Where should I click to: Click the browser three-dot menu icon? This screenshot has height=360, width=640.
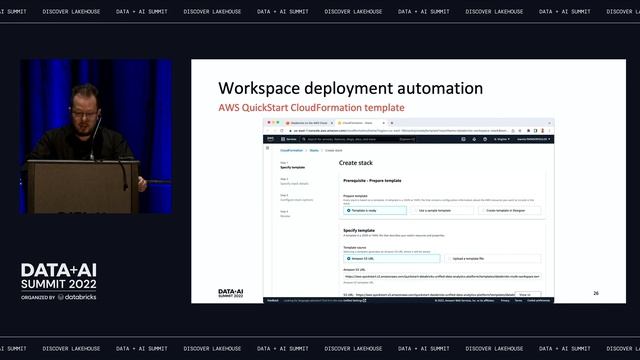549,131
